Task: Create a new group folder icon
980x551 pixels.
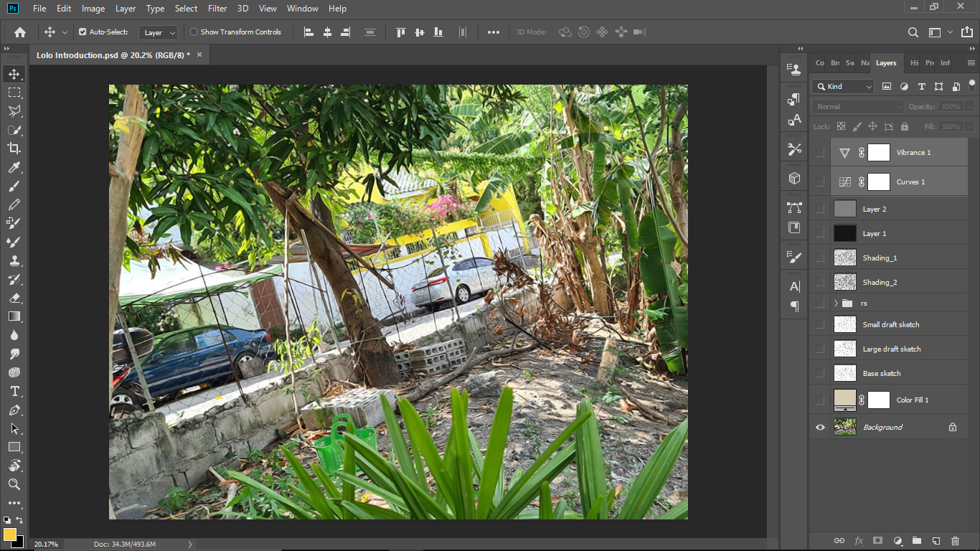Action: 916,540
